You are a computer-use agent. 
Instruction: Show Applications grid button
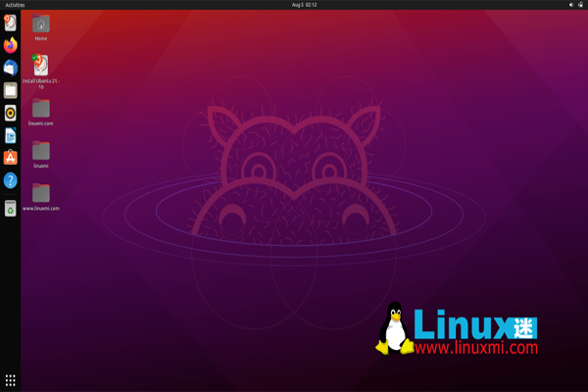(11, 380)
